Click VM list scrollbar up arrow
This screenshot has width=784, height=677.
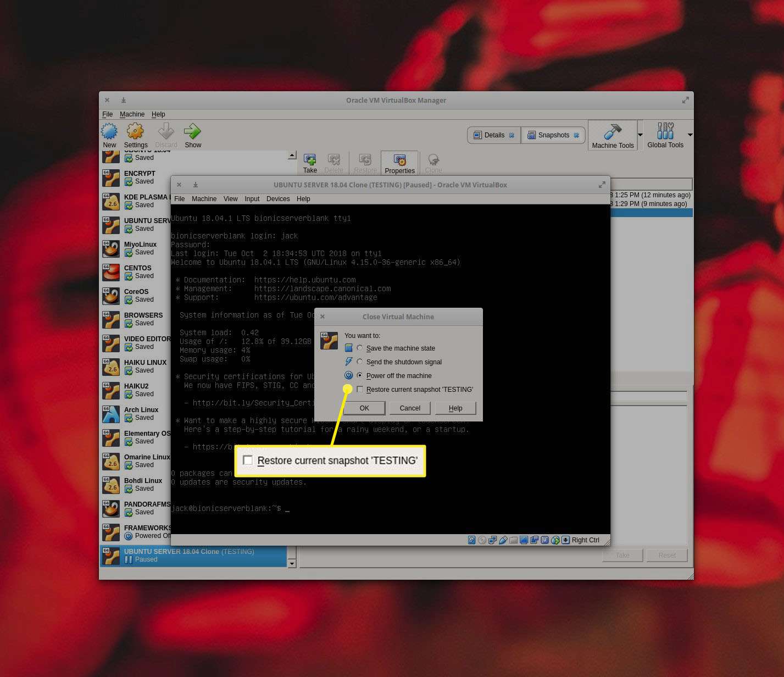coord(292,156)
